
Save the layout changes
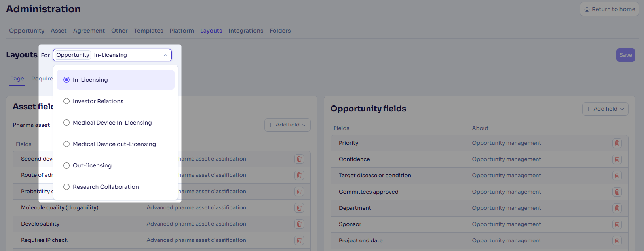coord(625,55)
